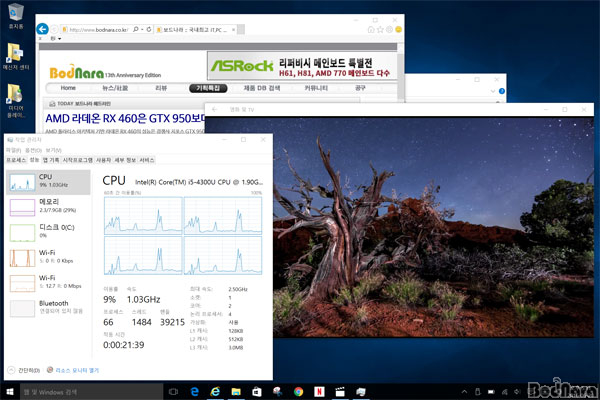Open the Netflix app on the taskbar
This screenshot has width=600, height=400.
(319, 392)
